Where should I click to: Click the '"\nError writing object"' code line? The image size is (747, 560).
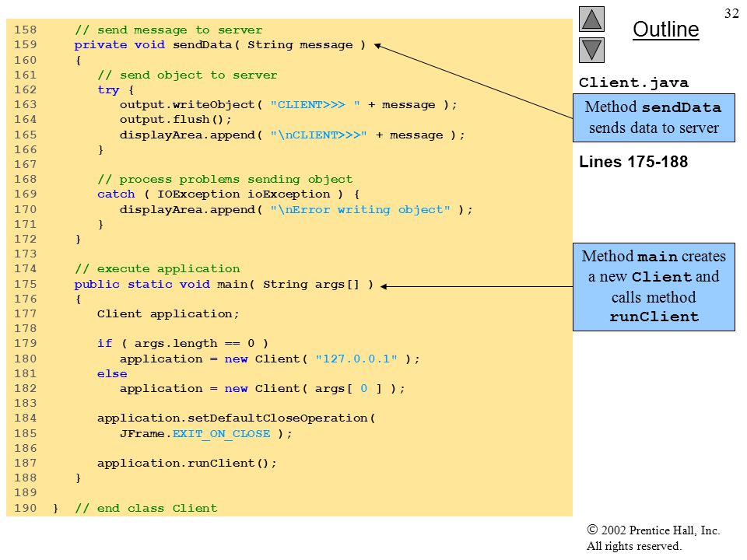click(296, 210)
